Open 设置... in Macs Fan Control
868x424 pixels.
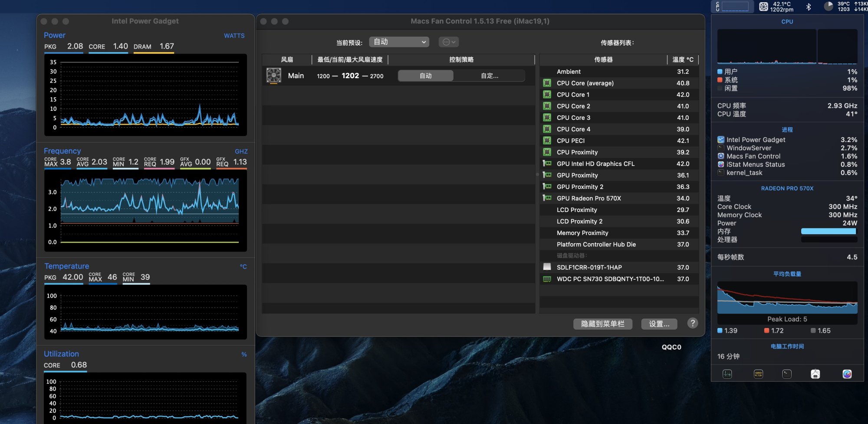pyautogui.click(x=659, y=324)
